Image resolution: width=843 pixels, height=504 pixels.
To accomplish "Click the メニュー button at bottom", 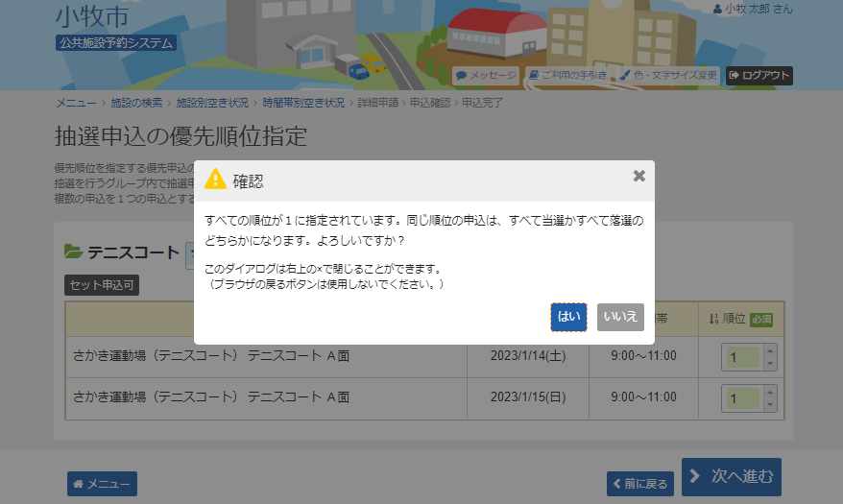I will [x=102, y=484].
